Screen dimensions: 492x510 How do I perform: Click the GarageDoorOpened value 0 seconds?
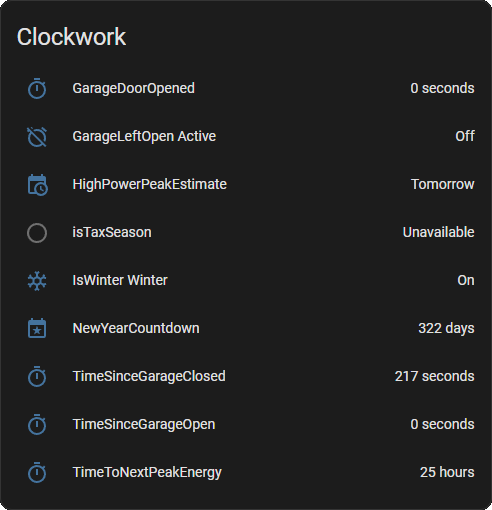442,88
